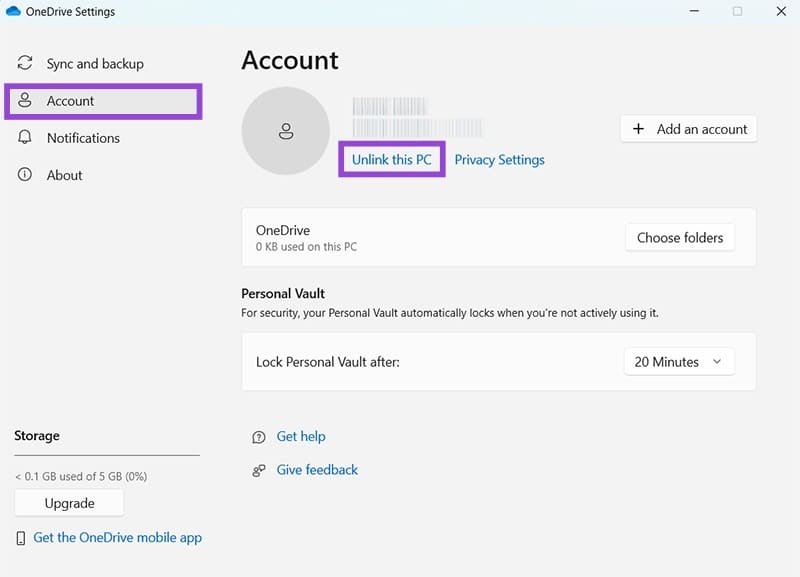Minimize the OneDrive Settings window

point(694,12)
